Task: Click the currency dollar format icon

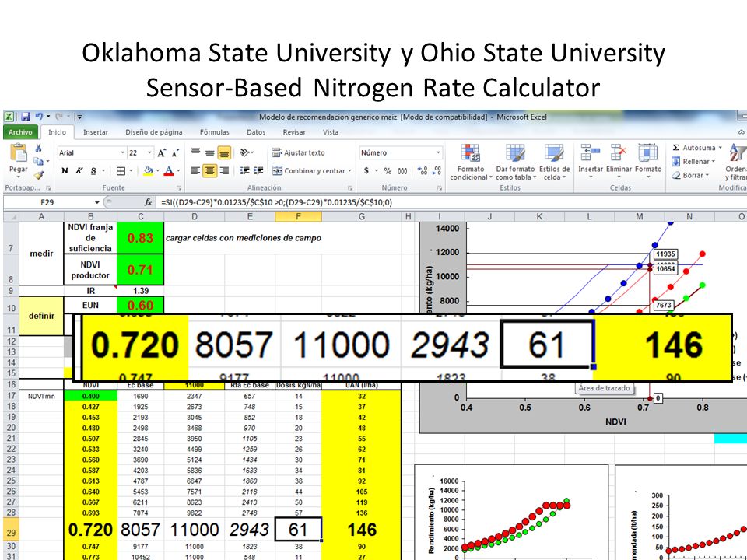Action: 366,170
